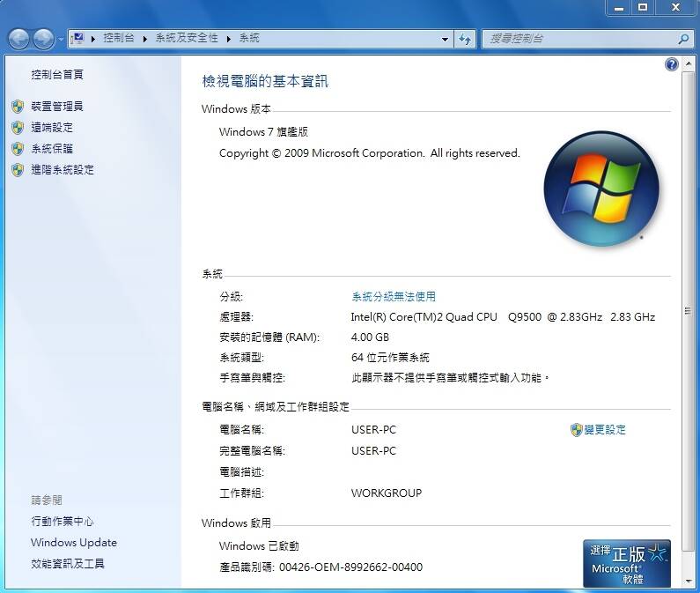
Task: Select 系統 in the breadcrumb path
Action: [x=249, y=38]
